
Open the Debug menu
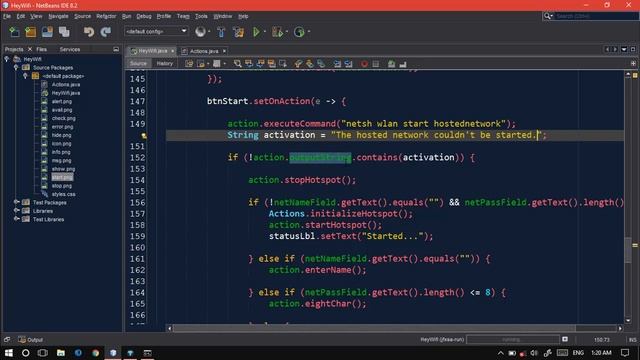pyautogui.click(x=144, y=16)
